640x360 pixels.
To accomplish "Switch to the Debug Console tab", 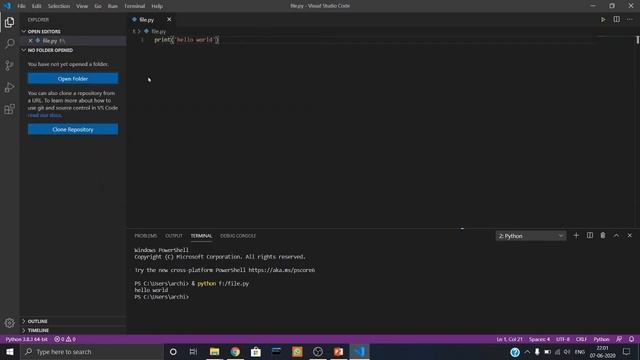I will click(238, 236).
